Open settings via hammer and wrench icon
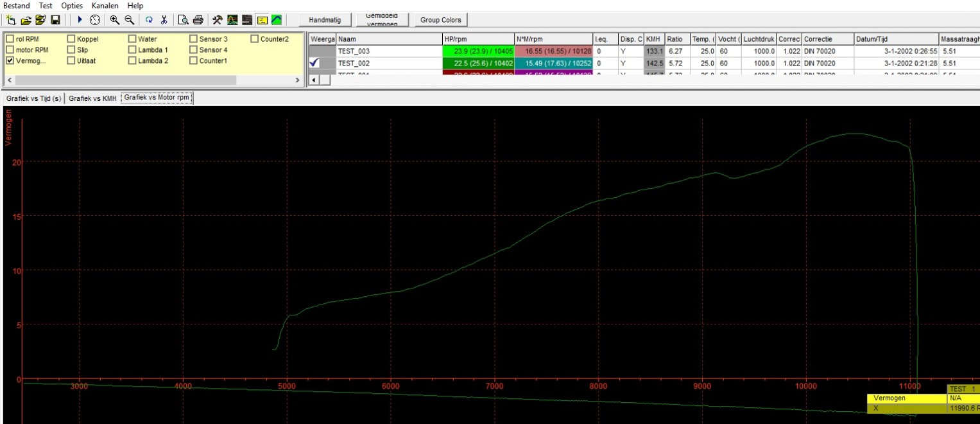This screenshot has height=424, width=980. coord(218,20)
